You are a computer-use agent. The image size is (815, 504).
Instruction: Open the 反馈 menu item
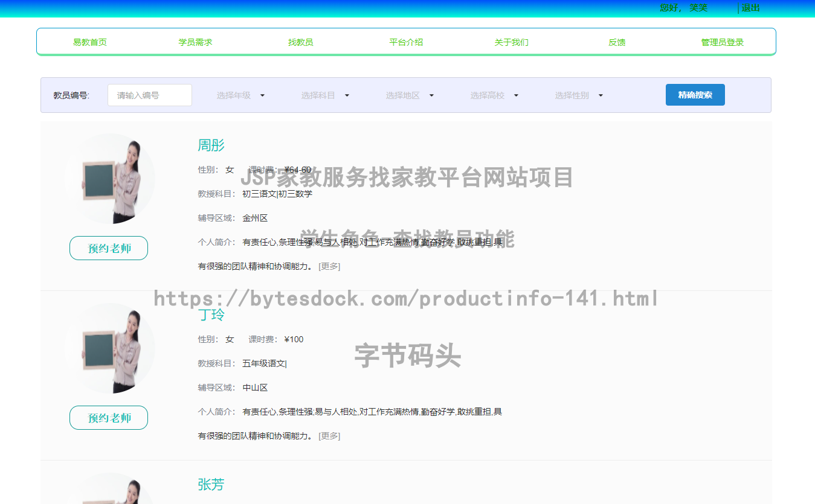pos(617,42)
